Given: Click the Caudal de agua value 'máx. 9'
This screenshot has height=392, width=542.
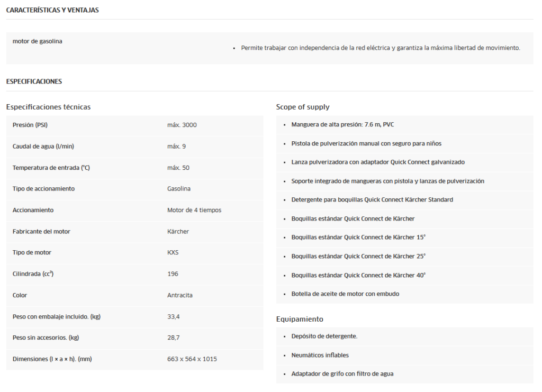Looking at the screenshot, I should [176, 146].
